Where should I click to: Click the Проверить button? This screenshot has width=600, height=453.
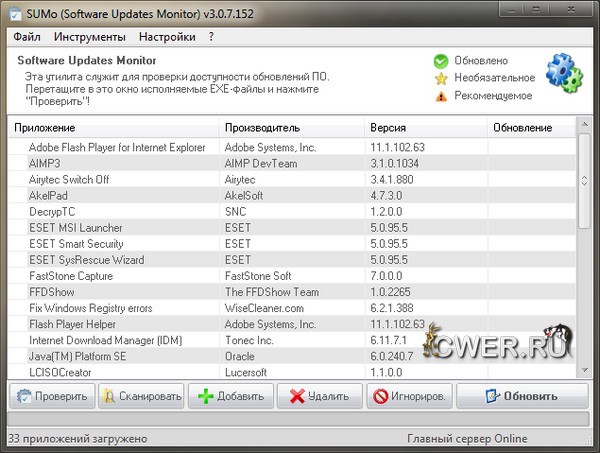click(x=52, y=396)
